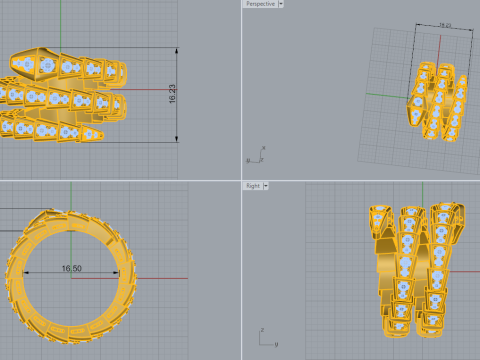Select the 16.23 height dimension text
This screenshot has height=360, width=480.
[172, 94]
